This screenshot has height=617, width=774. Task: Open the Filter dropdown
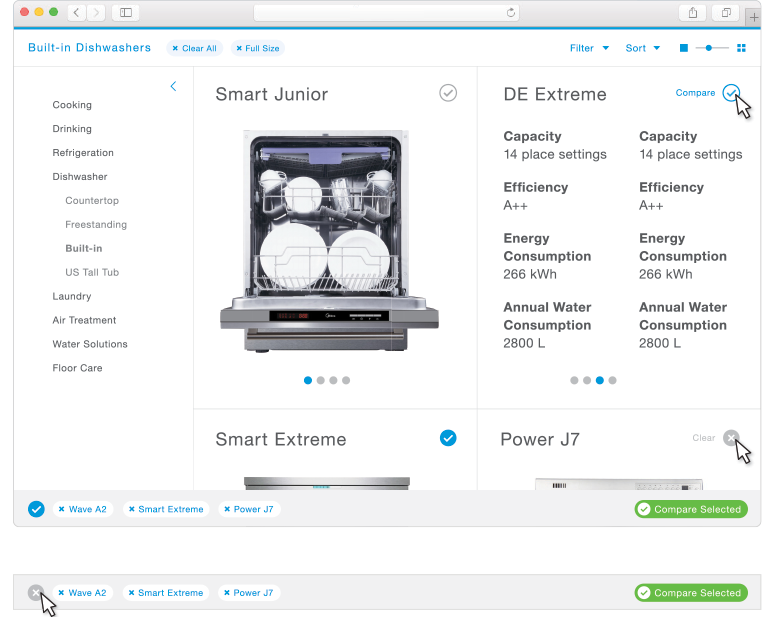click(x=589, y=48)
